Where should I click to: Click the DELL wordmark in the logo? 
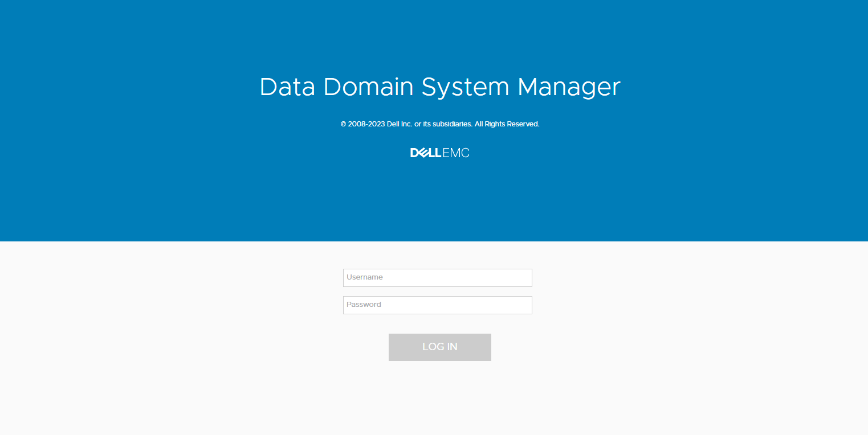(x=426, y=153)
